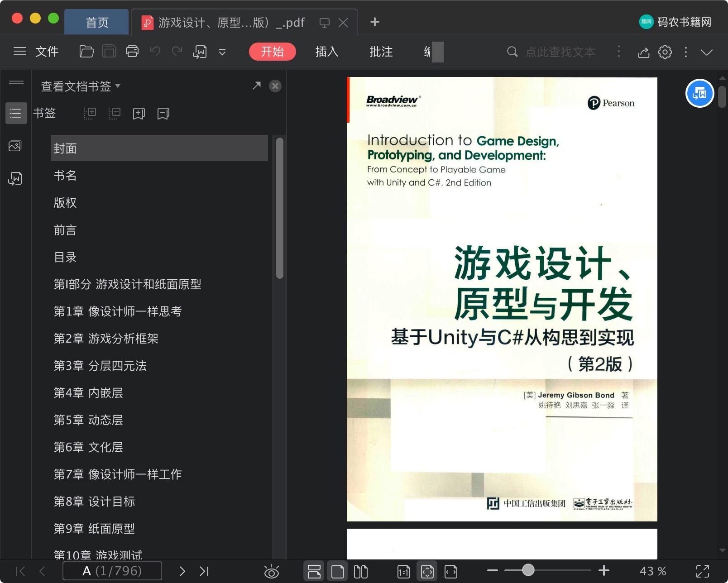The width and height of the screenshot is (728, 583).
Task: Click the print icon
Action: point(132,52)
